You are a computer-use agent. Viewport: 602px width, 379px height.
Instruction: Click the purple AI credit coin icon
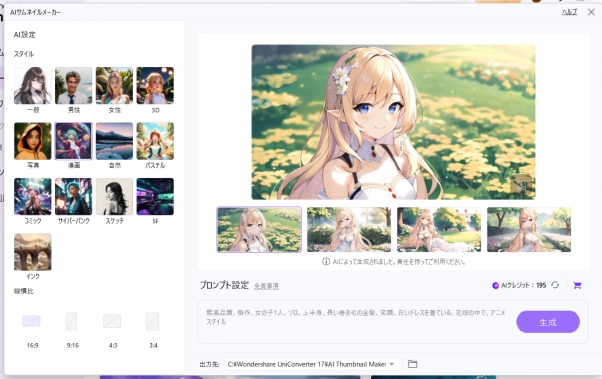click(495, 285)
